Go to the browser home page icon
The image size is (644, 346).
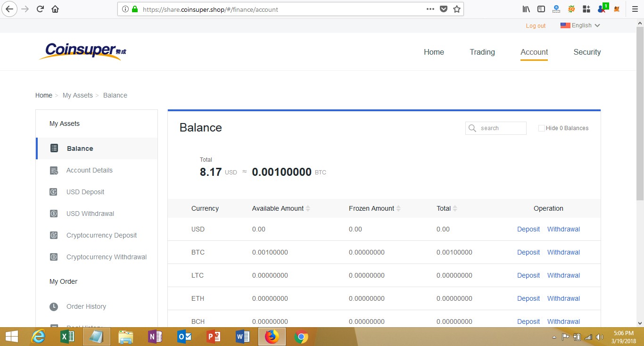click(x=55, y=9)
